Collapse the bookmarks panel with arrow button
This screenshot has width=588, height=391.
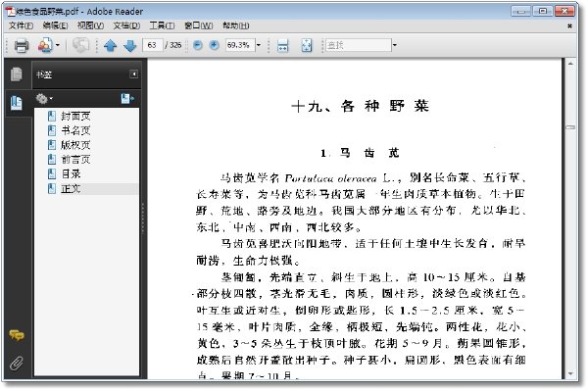(x=134, y=73)
